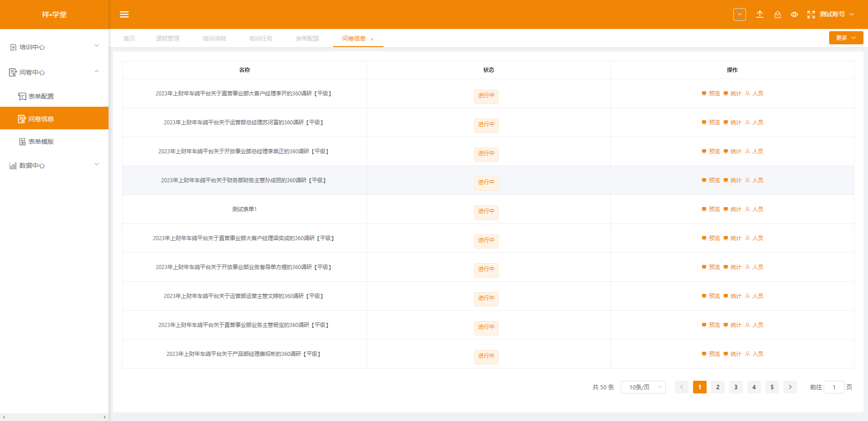Preview the 孙成丽 survey

711,180
